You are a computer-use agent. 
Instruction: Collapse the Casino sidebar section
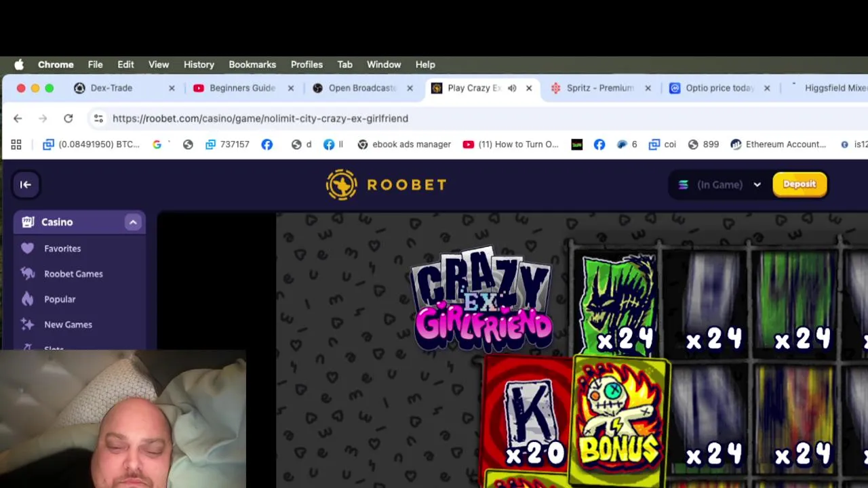coord(133,222)
